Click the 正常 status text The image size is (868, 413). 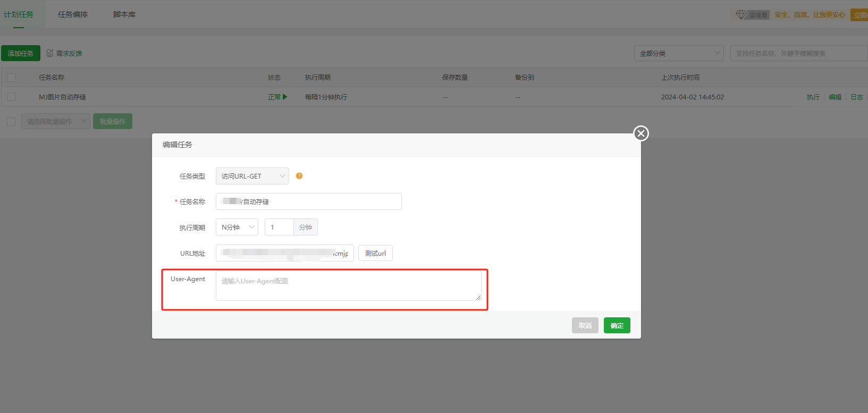(274, 97)
